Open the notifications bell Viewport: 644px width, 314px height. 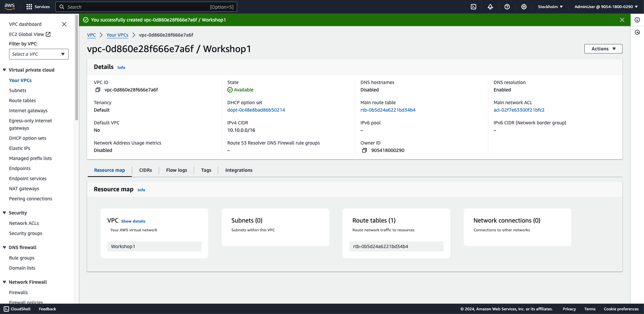coord(490,7)
